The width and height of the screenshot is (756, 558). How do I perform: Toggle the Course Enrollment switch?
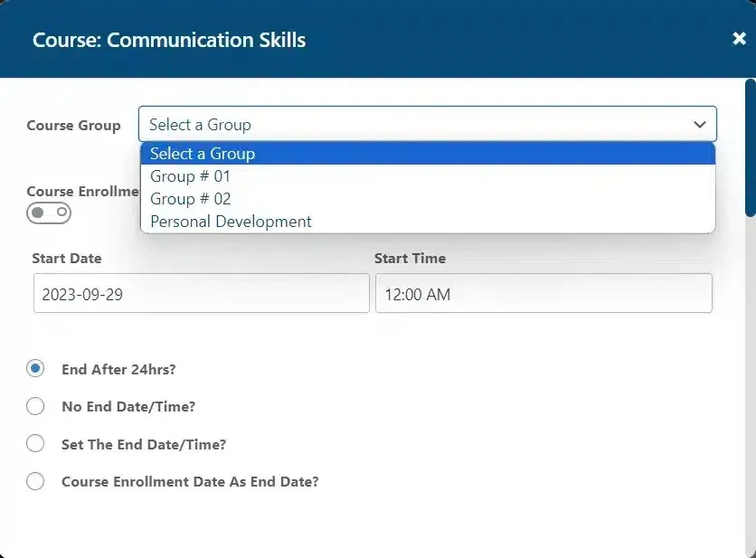(x=49, y=213)
